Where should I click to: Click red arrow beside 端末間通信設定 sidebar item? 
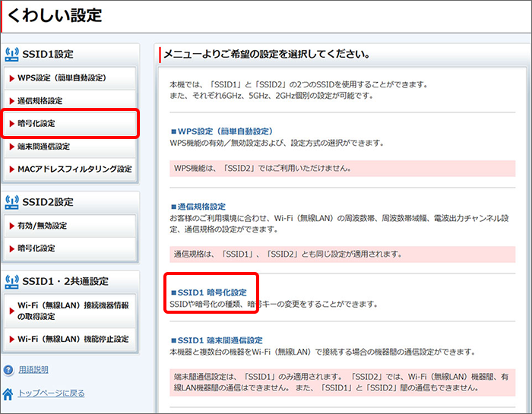point(12,147)
